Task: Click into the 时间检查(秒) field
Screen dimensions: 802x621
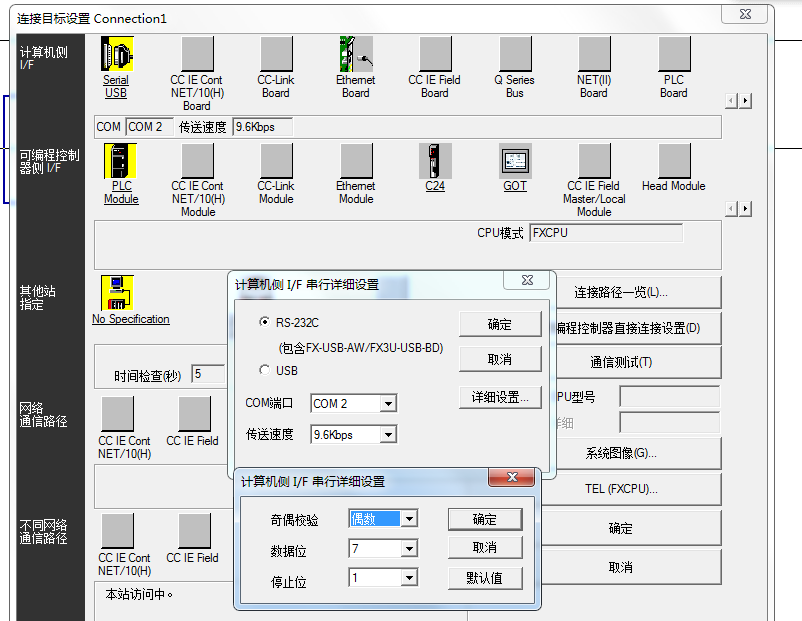Action: click(207, 374)
